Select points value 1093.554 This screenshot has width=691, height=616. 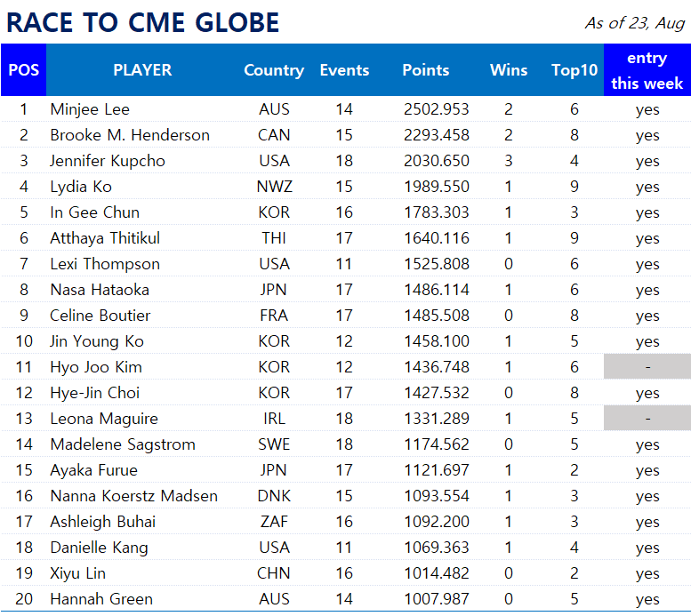pos(437,496)
